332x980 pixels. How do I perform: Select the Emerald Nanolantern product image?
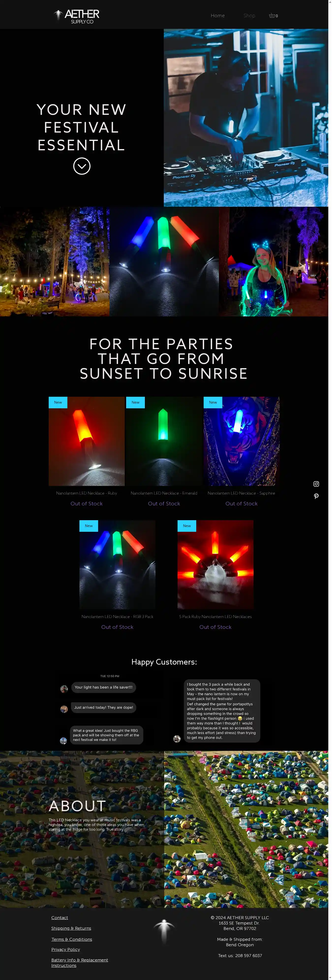pyautogui.click(x=164, y=441)
